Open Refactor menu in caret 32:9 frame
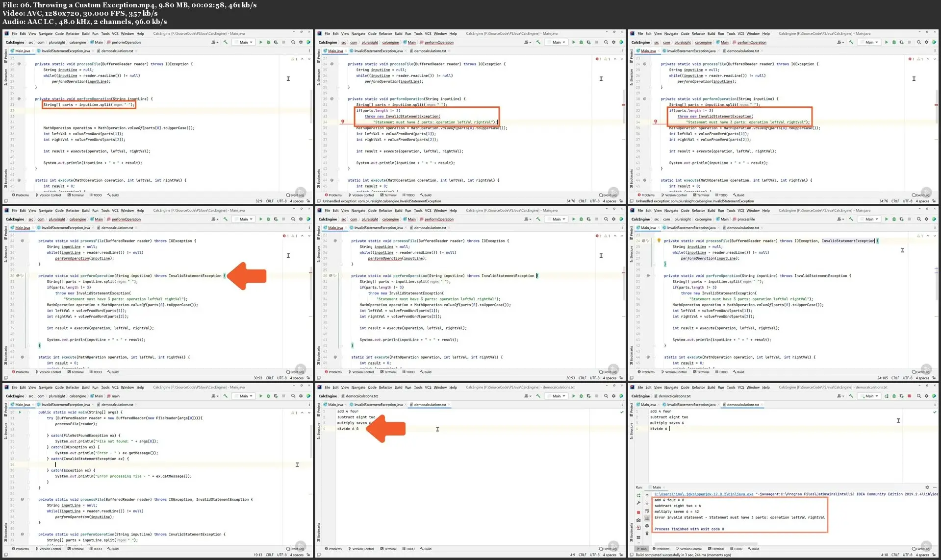 coord(73,34)
